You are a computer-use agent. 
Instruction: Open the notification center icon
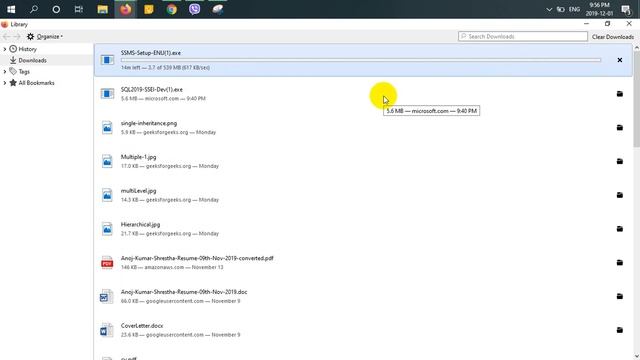(625, 9)
